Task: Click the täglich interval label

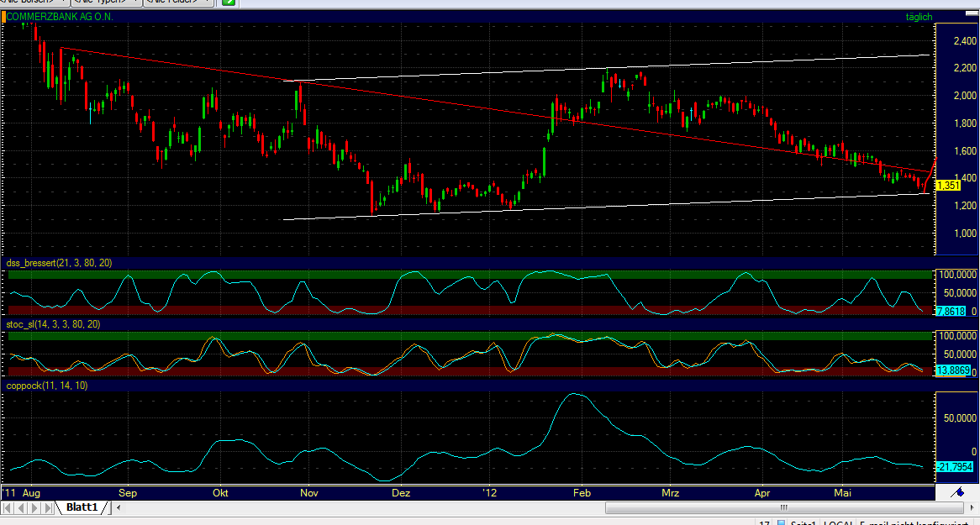Action: 919,16
